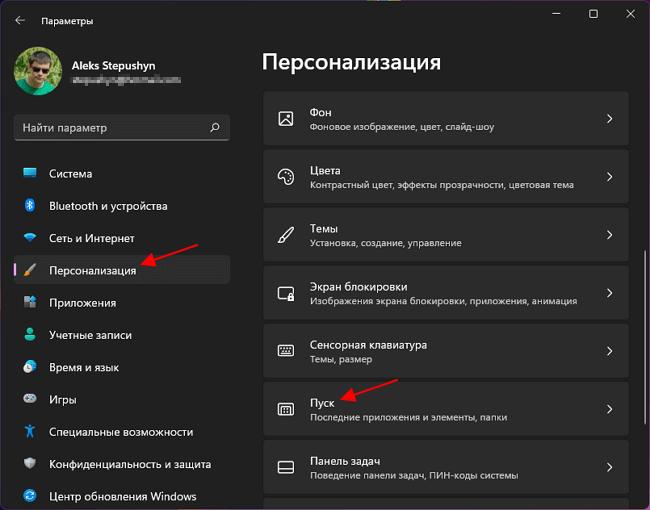650x510 pixels.
Task: Expand the Цвета row chevron
Action: tap(609, 177)
